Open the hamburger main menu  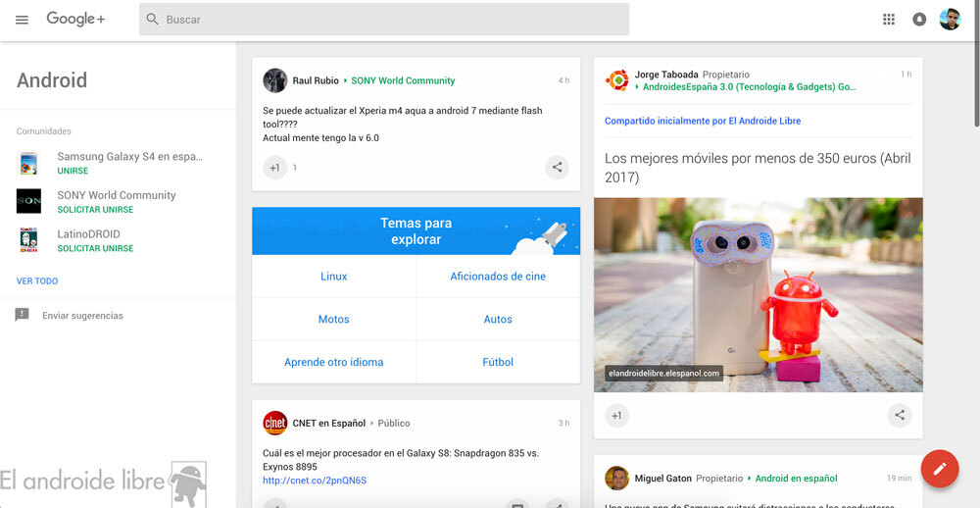click(x=22, y=20)
